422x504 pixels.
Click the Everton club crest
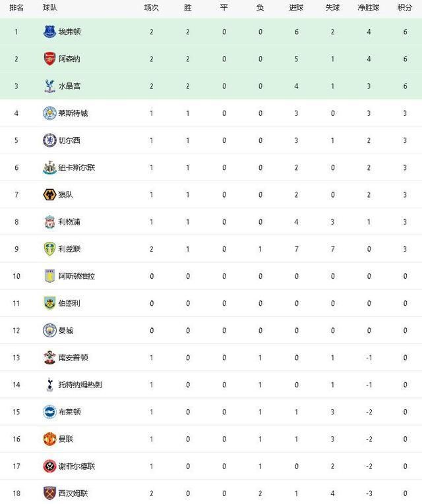[49, 32]
